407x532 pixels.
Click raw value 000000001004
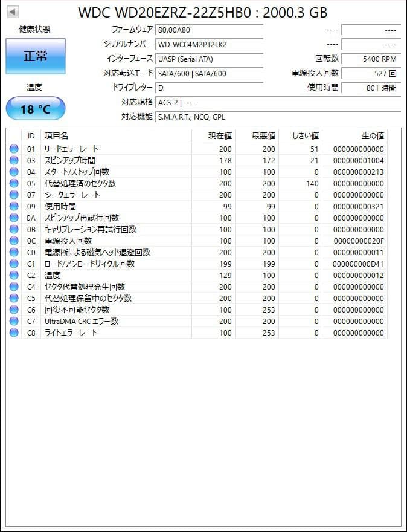[x=359, y=160]
